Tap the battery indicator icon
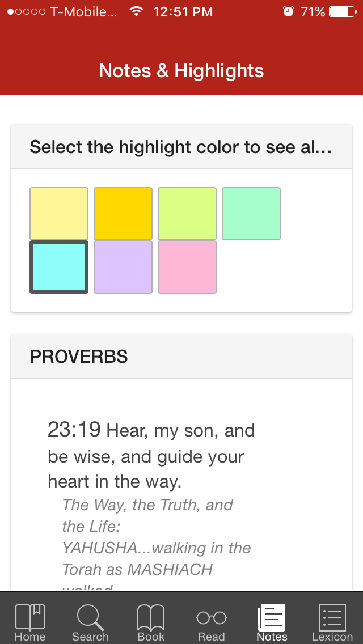This screenshot has width=363, height=644. 343,11
